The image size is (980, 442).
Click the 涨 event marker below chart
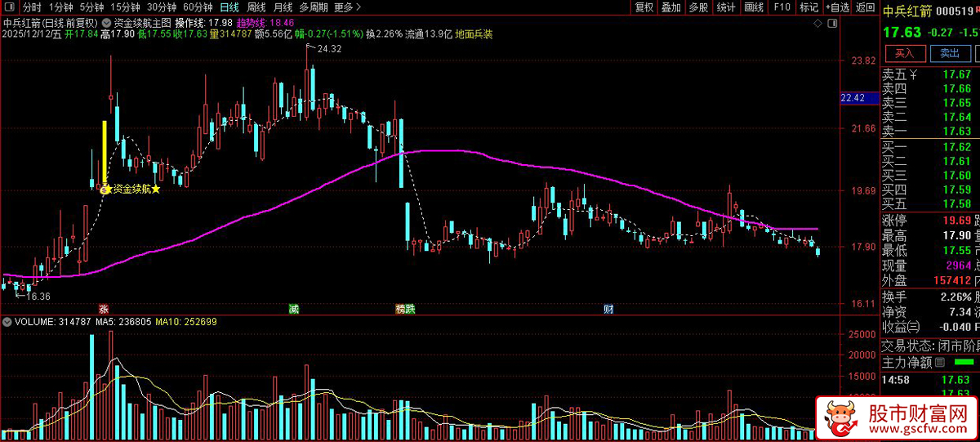point(103,309)
